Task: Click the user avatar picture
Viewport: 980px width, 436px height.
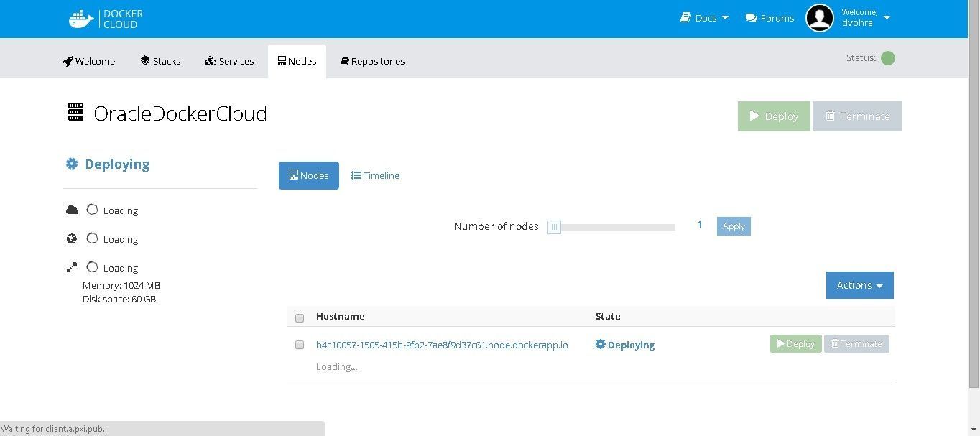Action: click(820, 18)
